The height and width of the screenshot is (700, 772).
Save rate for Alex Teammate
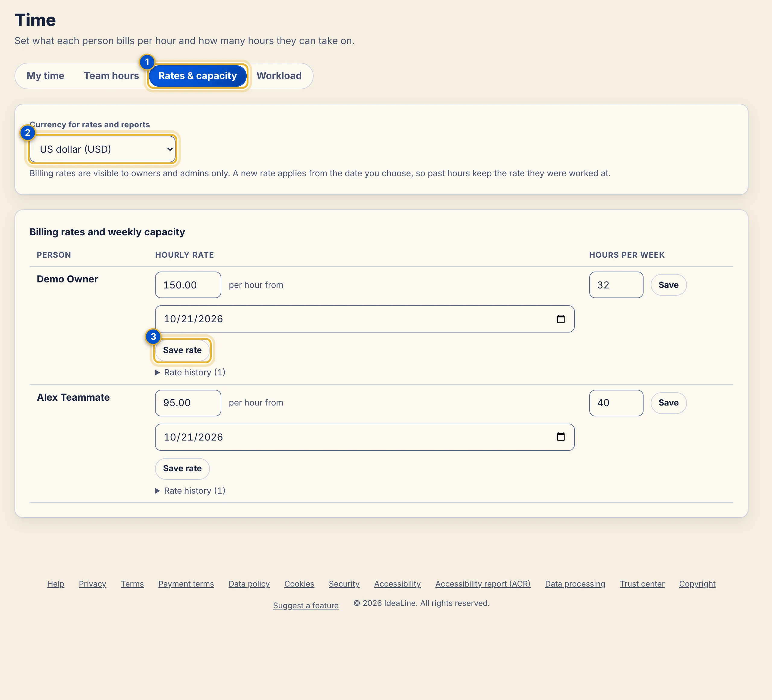pos(182,469)
